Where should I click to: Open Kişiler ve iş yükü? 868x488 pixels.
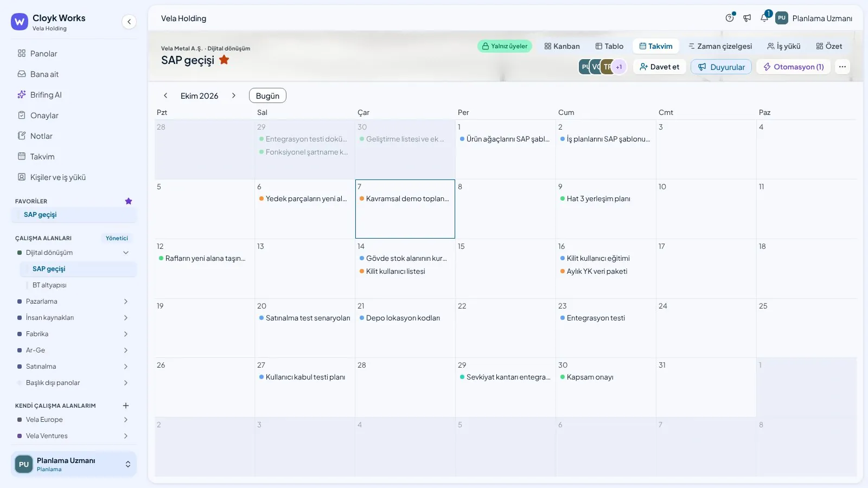(x=74, y=177)
